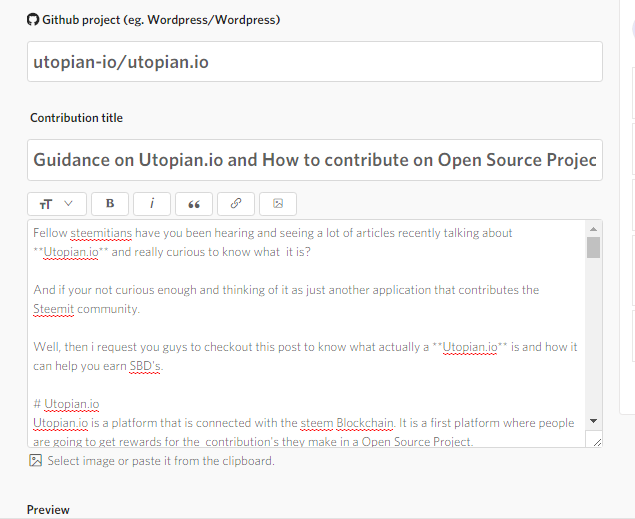The image size is (635, 519).
Task: Click the '# Utopian.io' heading line in editor
Action: point(66,404)
